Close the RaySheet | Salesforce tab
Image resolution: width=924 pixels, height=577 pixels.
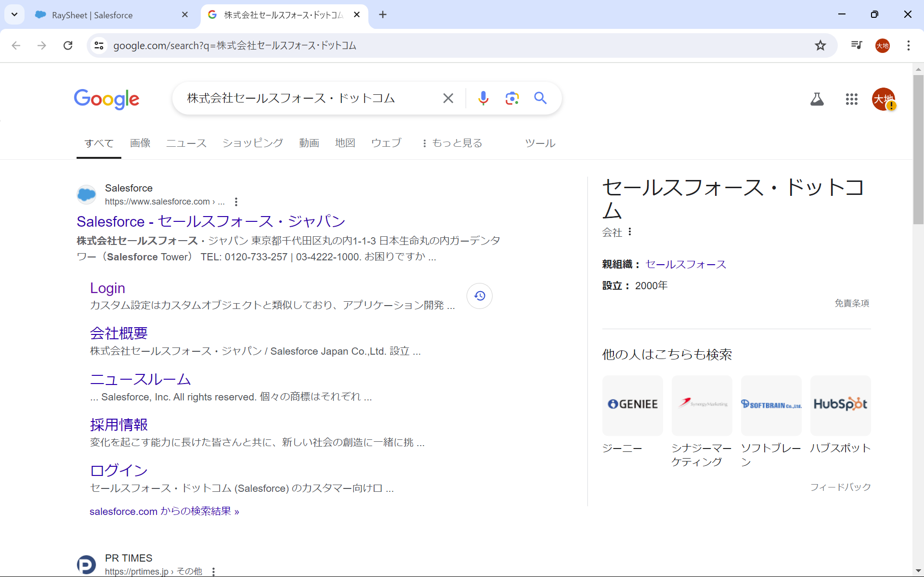click(x=185, y=15)
